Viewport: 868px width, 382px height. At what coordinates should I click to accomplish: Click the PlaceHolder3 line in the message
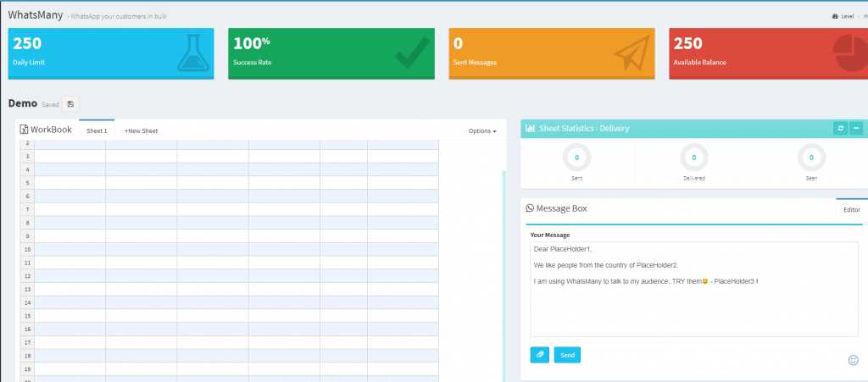click(646, 281)
